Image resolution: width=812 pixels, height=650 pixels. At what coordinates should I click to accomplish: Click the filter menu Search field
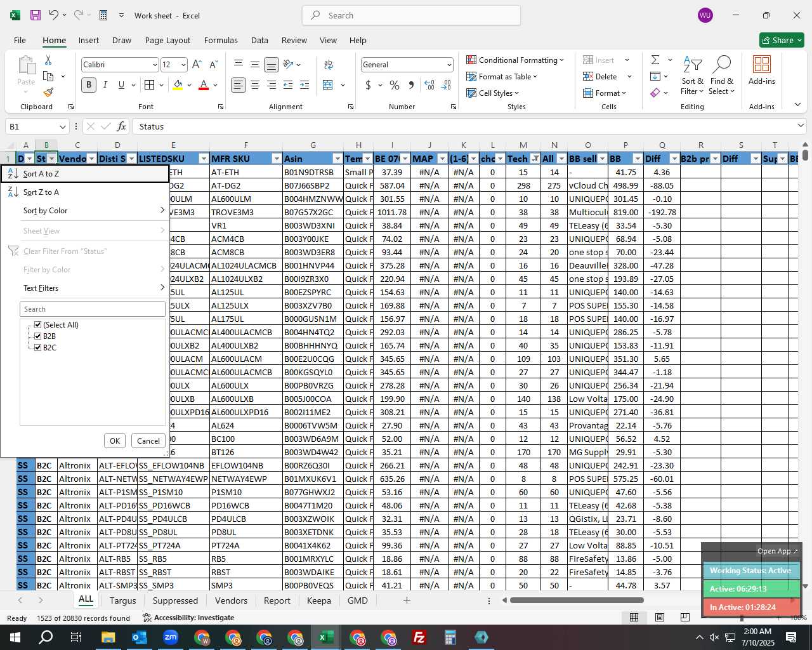tap(93, 309)
